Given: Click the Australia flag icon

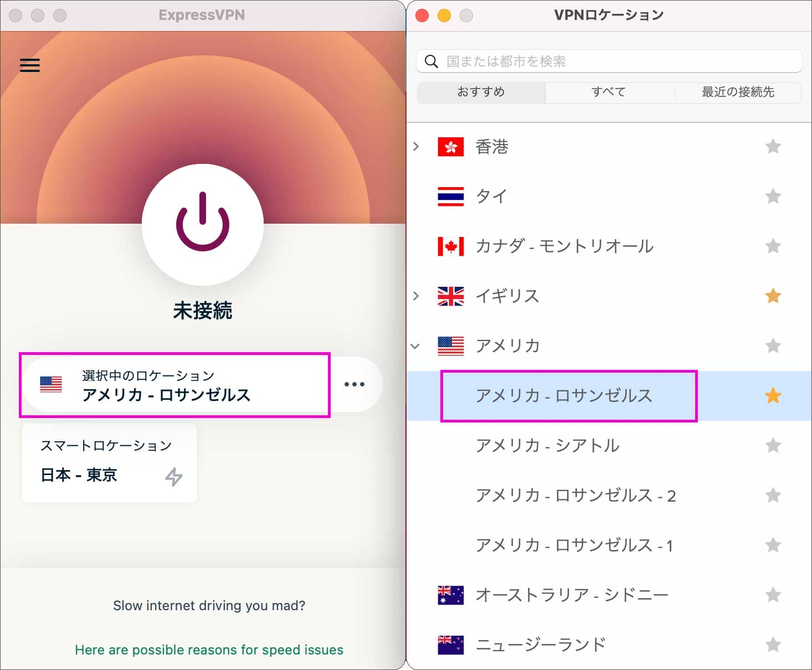Looking at the screenshot, I should click(451, 595).
